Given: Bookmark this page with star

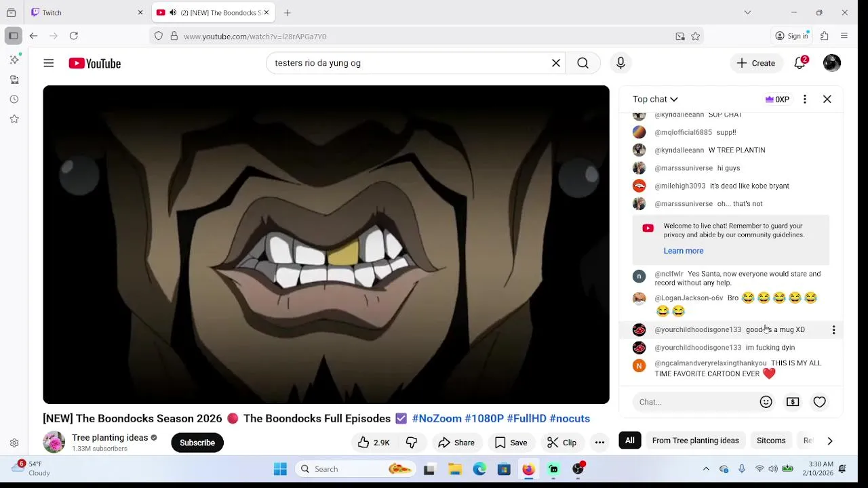Looking at the screenshot, I should coord(695,37).
